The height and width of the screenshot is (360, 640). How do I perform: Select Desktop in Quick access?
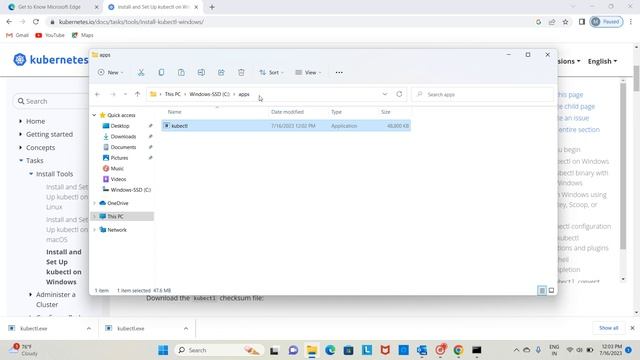[120, 126]
